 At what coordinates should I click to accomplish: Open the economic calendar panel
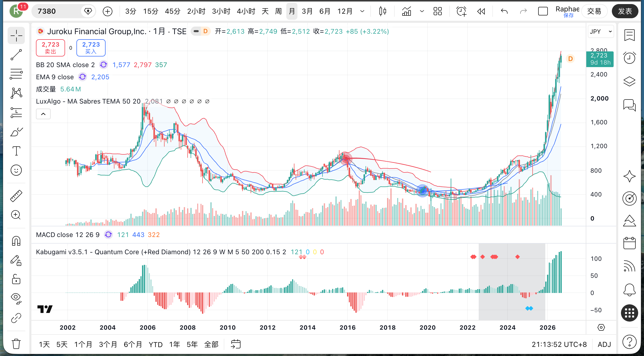point(629,243)
